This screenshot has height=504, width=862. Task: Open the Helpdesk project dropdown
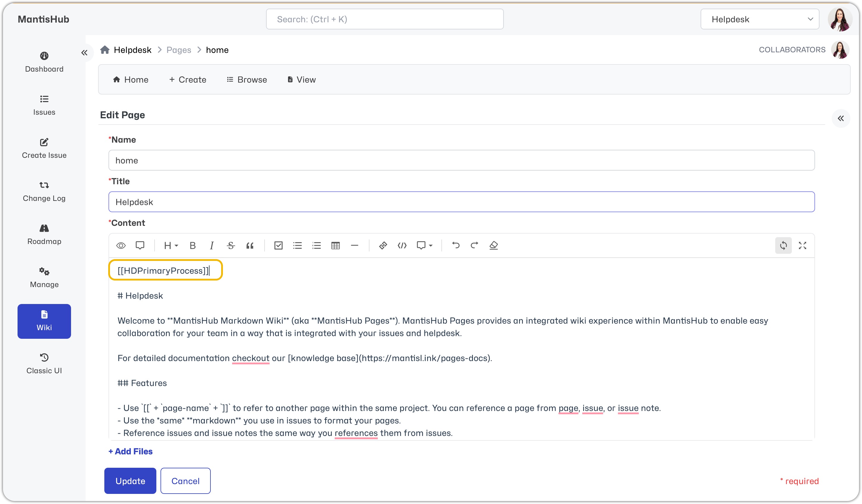click(760, 19)
